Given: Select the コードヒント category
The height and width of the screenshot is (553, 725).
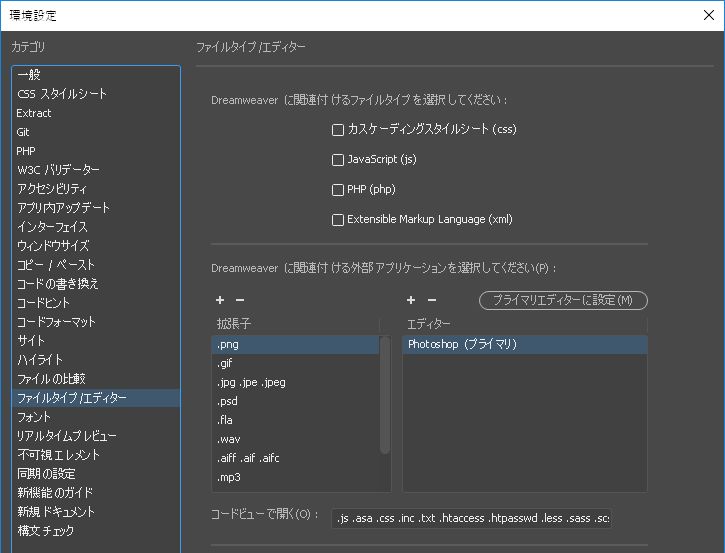Looking at the screenshot, I should point(96,302).
